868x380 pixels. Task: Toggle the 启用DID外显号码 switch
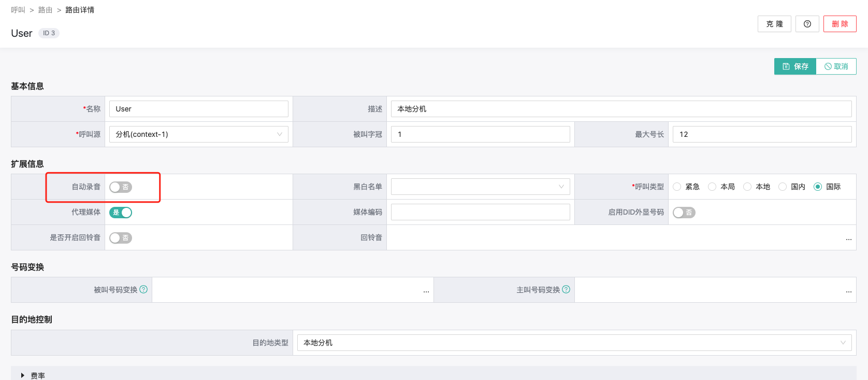[x=684, y=213]
